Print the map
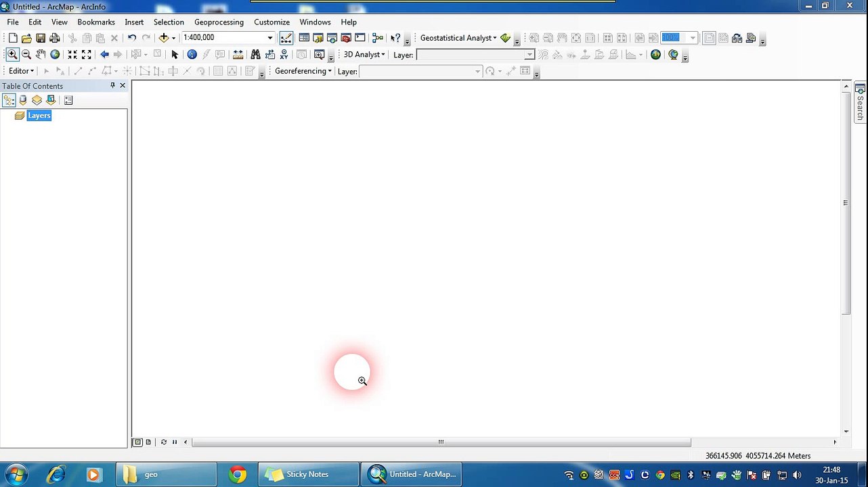The height and width of the screenshot is (487, 868). click(55, 38)
